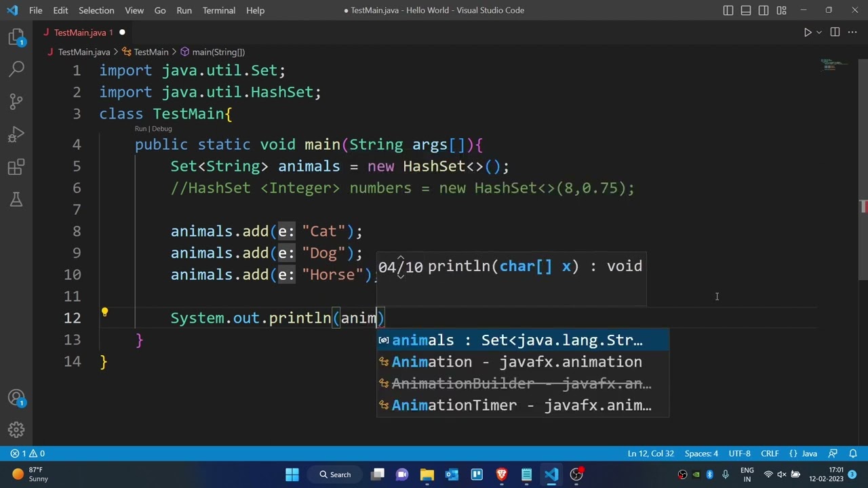
Task: Open the View menu
Action: tap(134, 10)
